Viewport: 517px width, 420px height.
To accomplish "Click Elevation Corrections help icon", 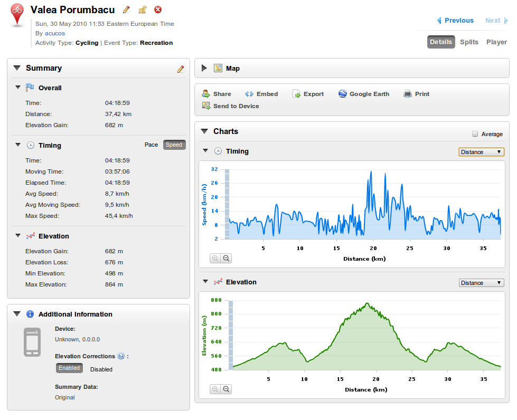I will pos(121,356).
